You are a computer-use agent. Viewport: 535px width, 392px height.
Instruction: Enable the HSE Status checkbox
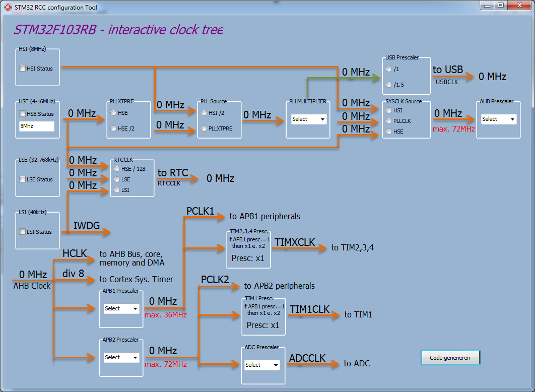(x=22, y=114)
